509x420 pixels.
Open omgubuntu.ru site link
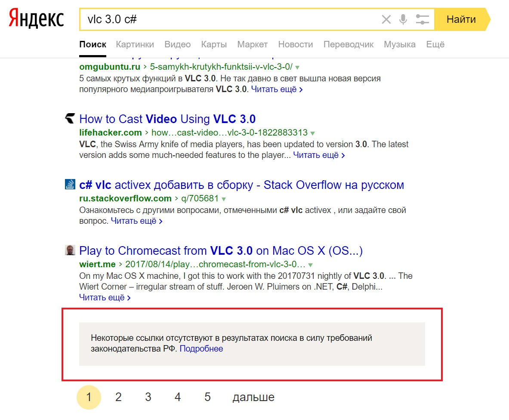tap(110, 67)
